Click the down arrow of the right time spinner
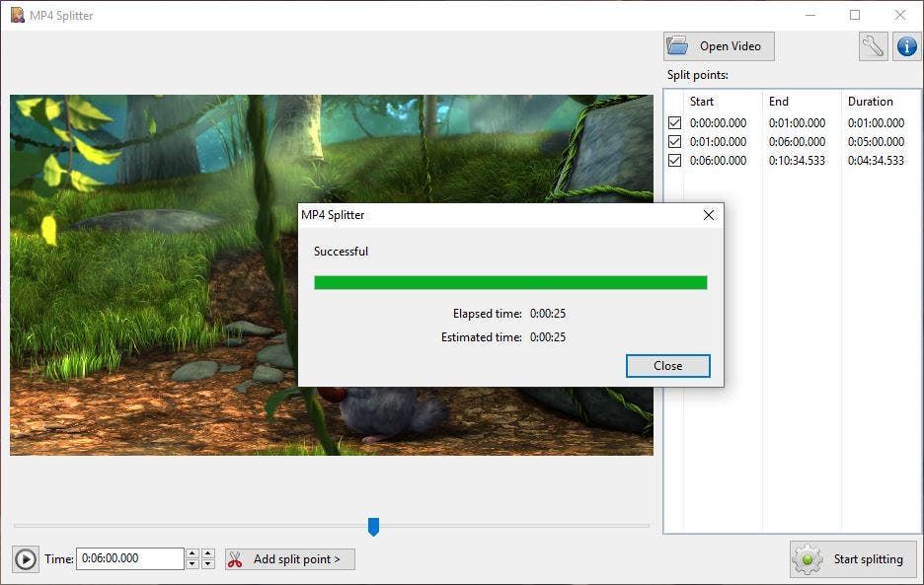This screenshot has height=585, width=924. click(x=208, y=564)
